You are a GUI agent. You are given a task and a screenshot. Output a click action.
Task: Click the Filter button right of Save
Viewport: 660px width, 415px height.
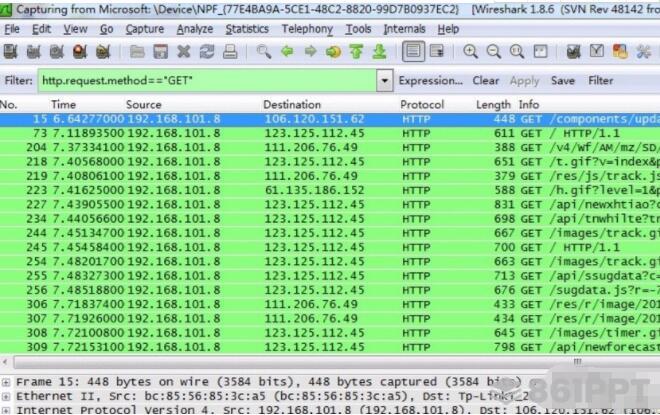point(601,80)
